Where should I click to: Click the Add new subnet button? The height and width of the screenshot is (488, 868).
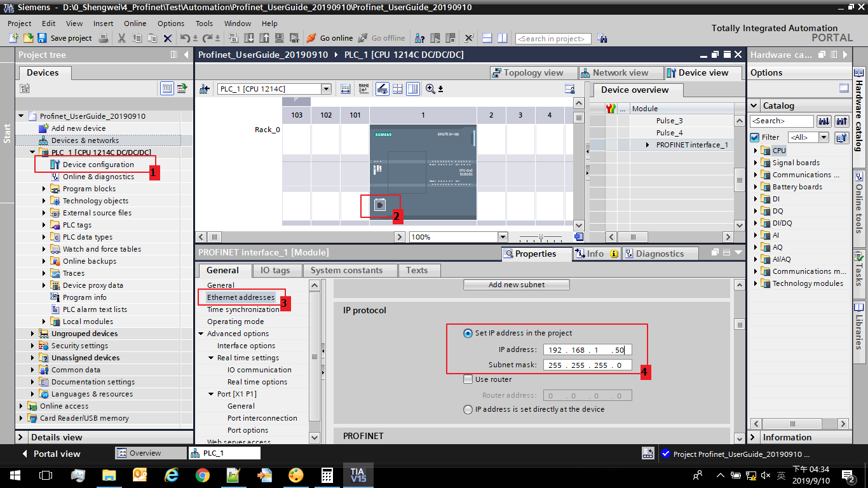[x=517, y=285]
